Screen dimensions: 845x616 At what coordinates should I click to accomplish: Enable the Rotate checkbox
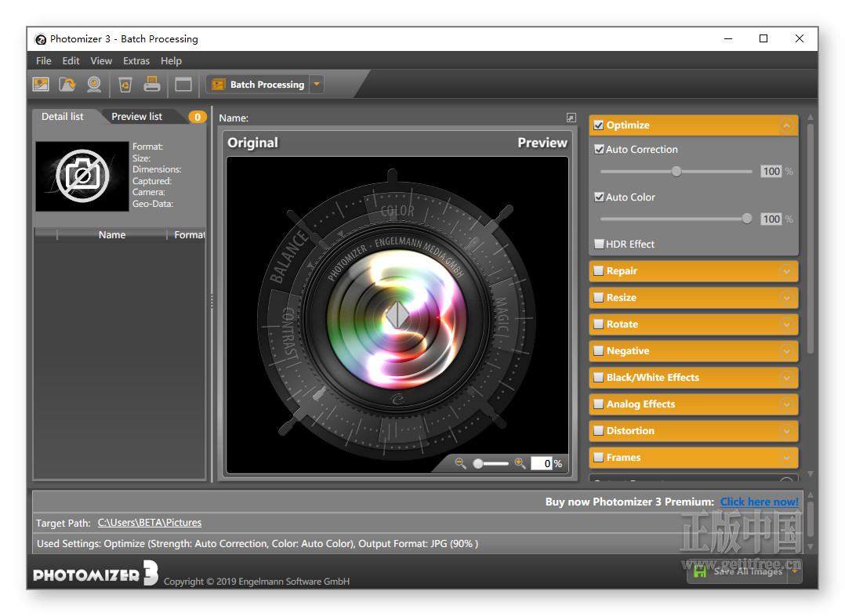point(598,324)
